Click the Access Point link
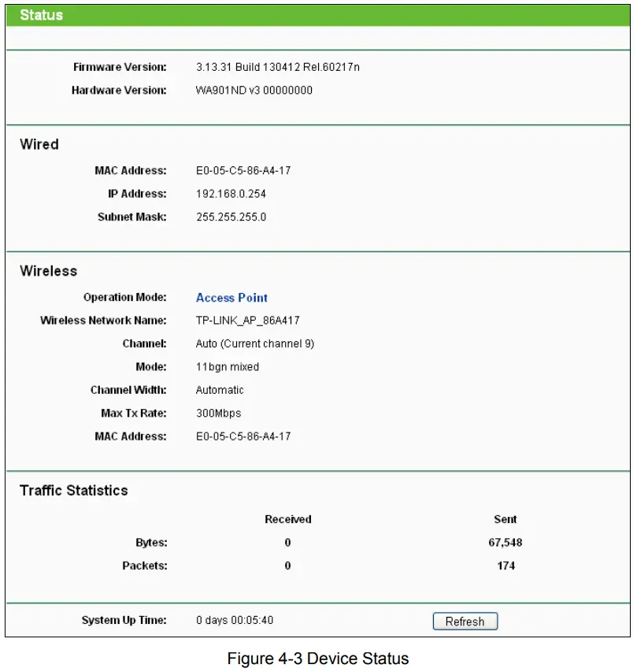Image resolution: width=637 pixels, height=672 pixels. tap(231, 298)
